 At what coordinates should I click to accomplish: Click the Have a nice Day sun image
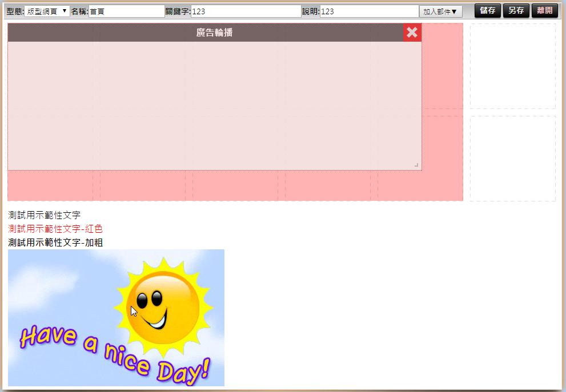pyautogui.click(x=116, y=317)
